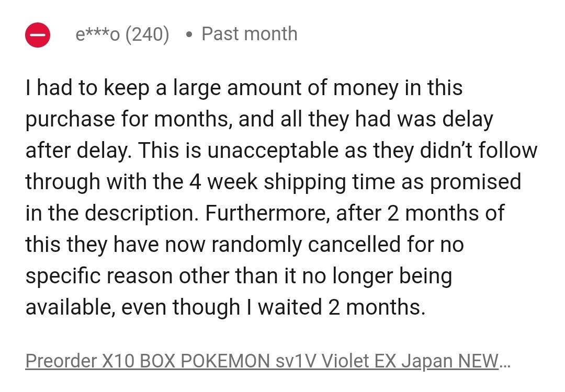
Task: Select the feedback score (240)
Action: click(x=147, y=34)
